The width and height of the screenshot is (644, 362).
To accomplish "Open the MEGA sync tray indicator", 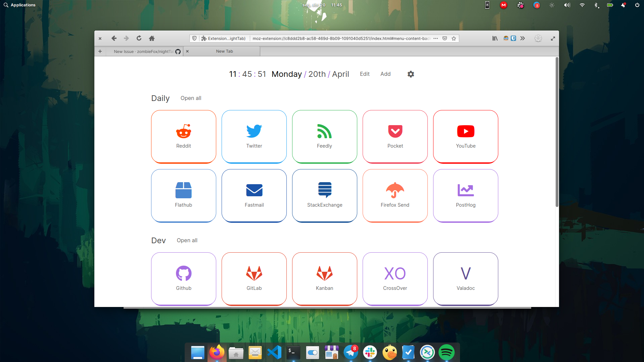I will (x=503, y=5).
